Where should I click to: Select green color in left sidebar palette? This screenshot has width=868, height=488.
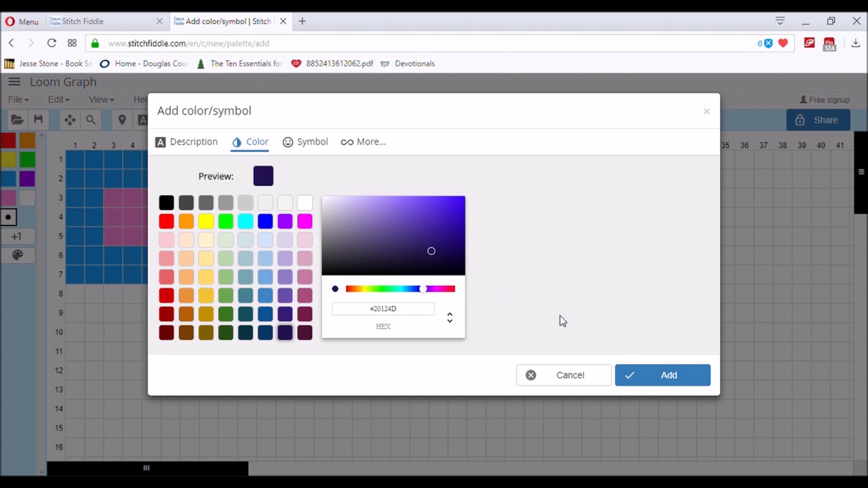pyautogui.click(x=27, y=160)
